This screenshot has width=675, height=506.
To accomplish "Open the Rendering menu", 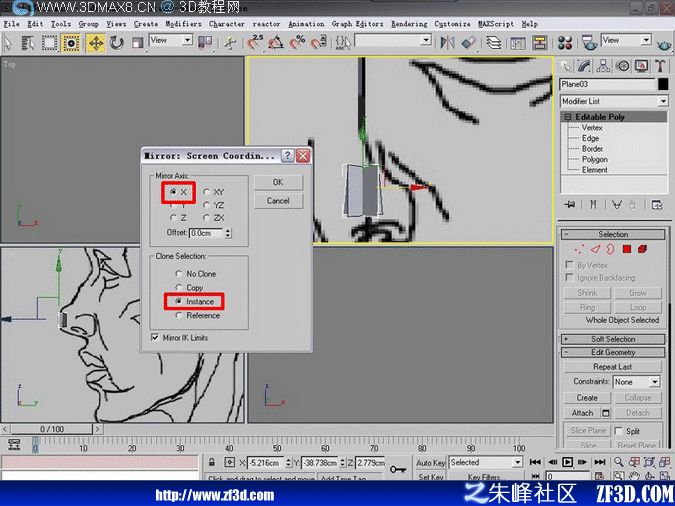I will pyautogui.click(x=409, y=24).
